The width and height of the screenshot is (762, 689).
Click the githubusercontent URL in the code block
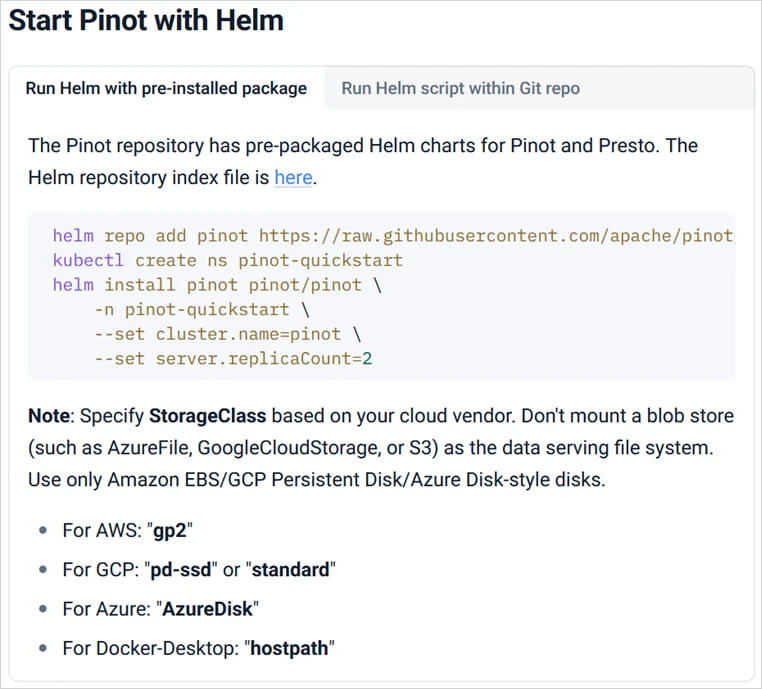[x=496, y=236]
